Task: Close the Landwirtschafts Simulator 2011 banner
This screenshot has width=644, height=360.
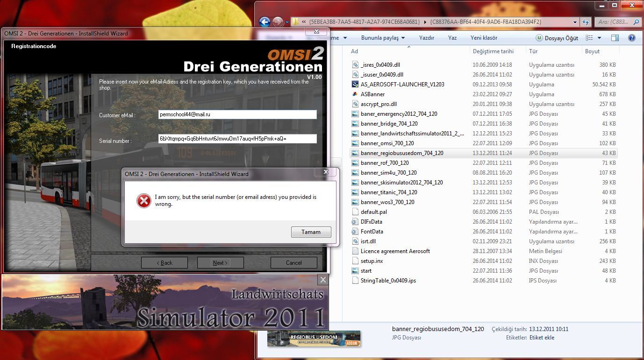Action: point(322,280)
